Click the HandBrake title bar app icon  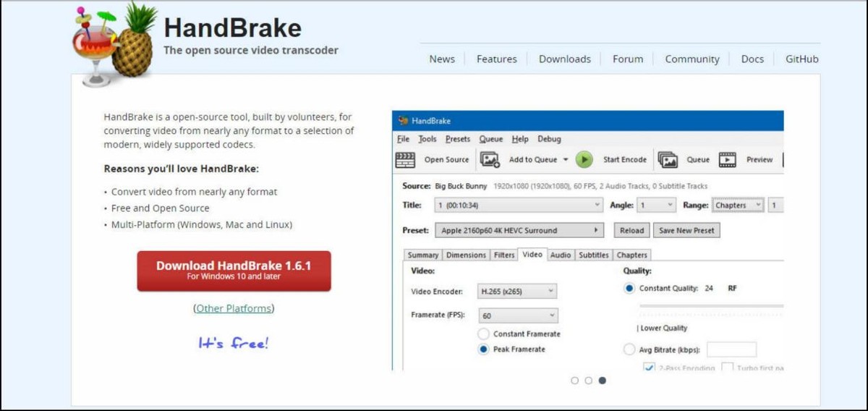click(x=403, y=121)
